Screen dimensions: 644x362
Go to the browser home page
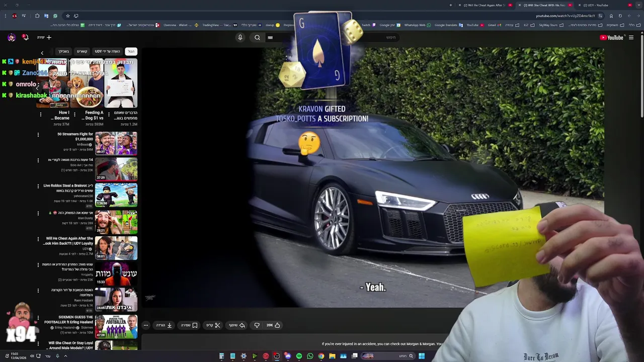pos(611,16)
